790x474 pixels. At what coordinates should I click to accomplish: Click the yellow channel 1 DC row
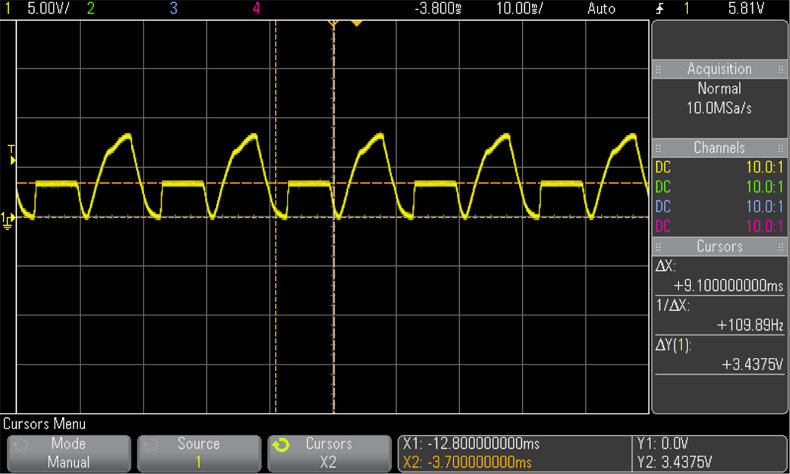click(x=718, y=167)
